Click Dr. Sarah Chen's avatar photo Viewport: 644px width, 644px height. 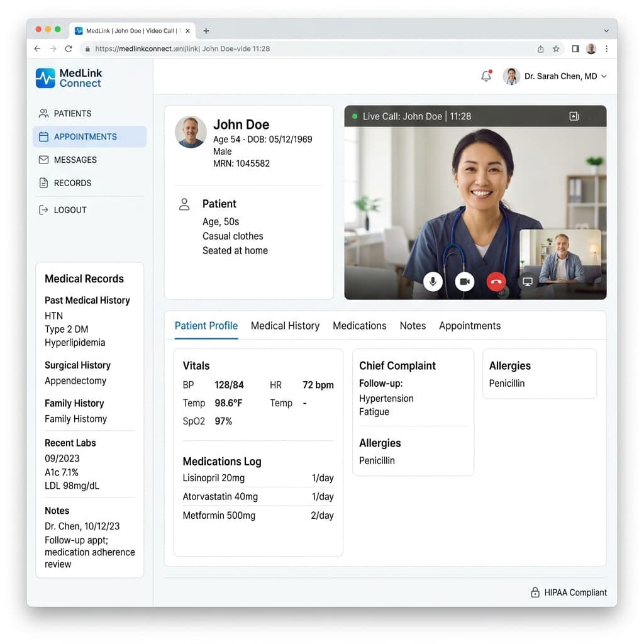coord(511,76)
